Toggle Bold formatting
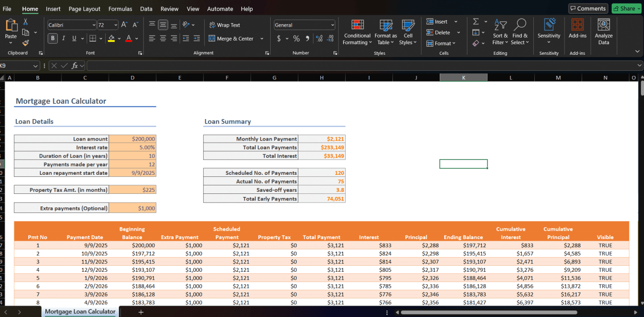Image resolution: width=644 pixels, height=317 pixels. [x=53, y=38]
